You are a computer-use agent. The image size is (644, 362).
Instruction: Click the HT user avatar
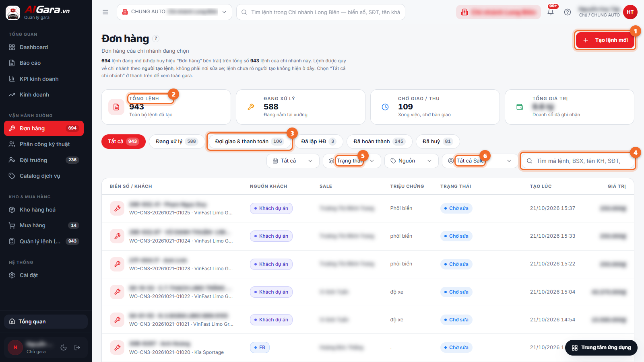tap(630, 12)
